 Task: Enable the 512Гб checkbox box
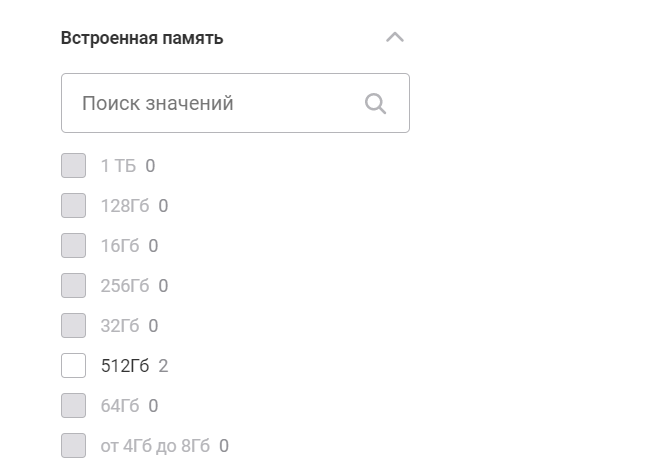click(x=74, y=365)
